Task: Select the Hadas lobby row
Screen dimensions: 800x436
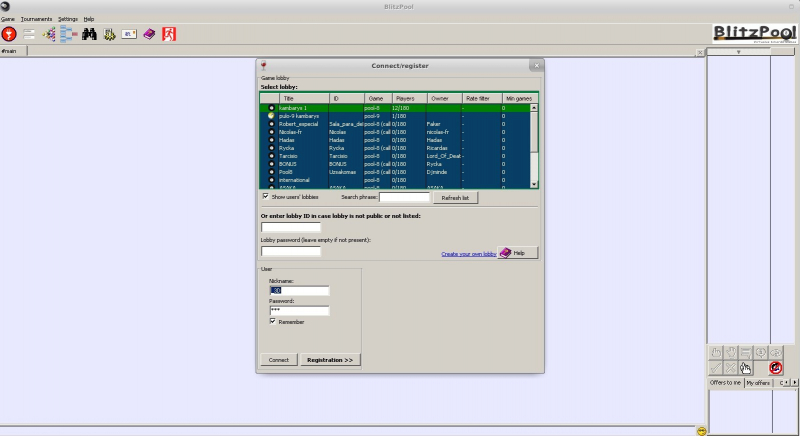Action: 395,140
